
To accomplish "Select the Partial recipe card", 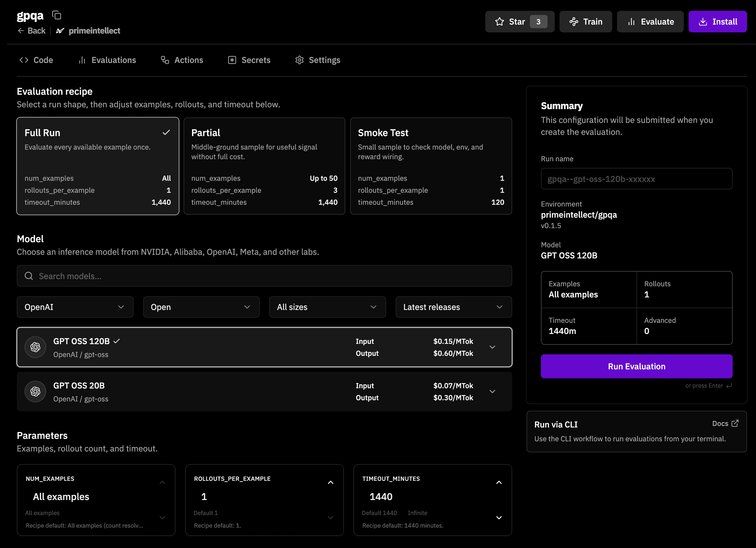I will tap(264, 166).
